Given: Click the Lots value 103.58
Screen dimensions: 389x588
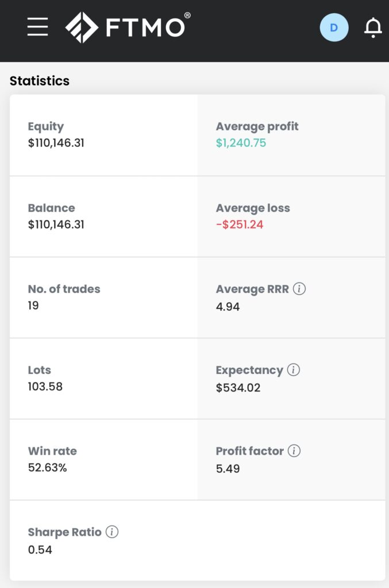Looking at the screenshot, I should point(45,386).
